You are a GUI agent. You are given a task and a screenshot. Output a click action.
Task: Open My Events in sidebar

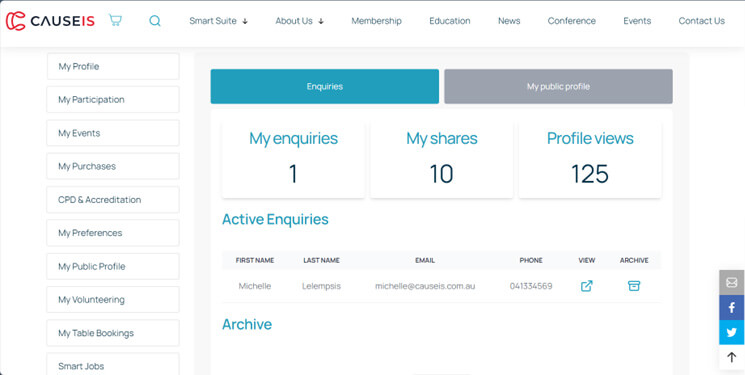point(113,133)
